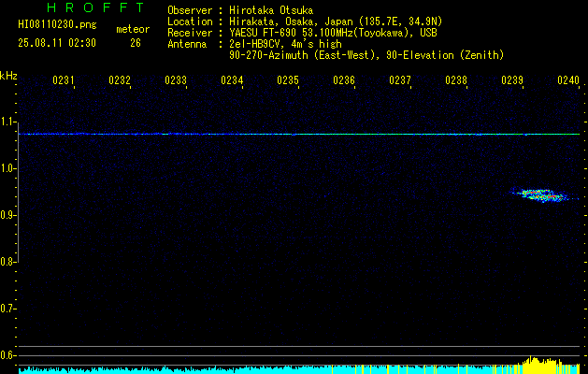Select the file name HI08110230.png
Screen dimensions: 588x374
tap(57, 25)
